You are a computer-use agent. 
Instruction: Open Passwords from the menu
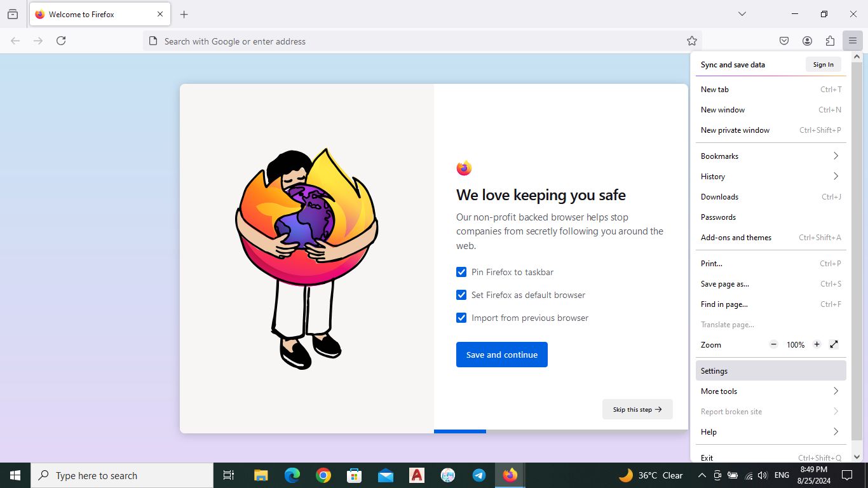pyautogui.click(x=771, y=217)
